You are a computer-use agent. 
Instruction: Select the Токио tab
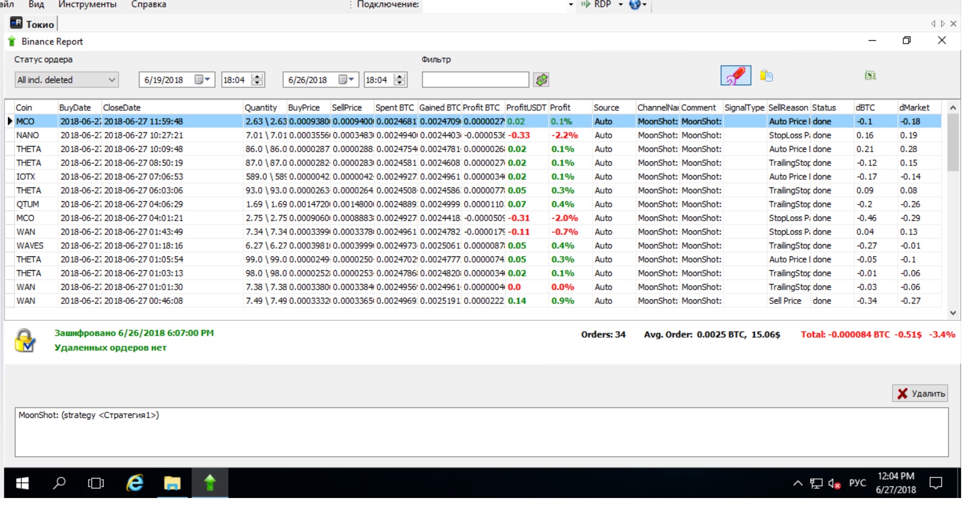[33, 24]
